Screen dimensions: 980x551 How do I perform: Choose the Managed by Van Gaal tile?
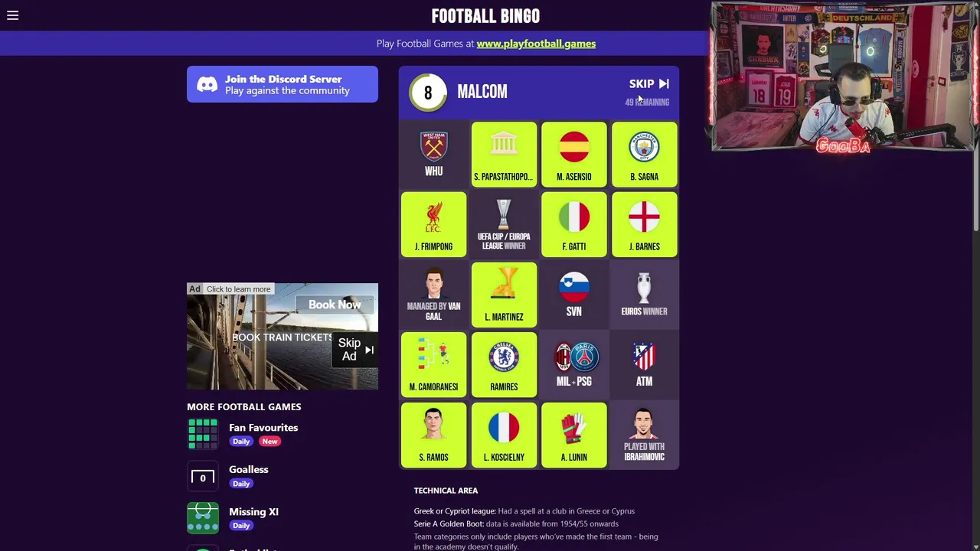tap(433, 295)
